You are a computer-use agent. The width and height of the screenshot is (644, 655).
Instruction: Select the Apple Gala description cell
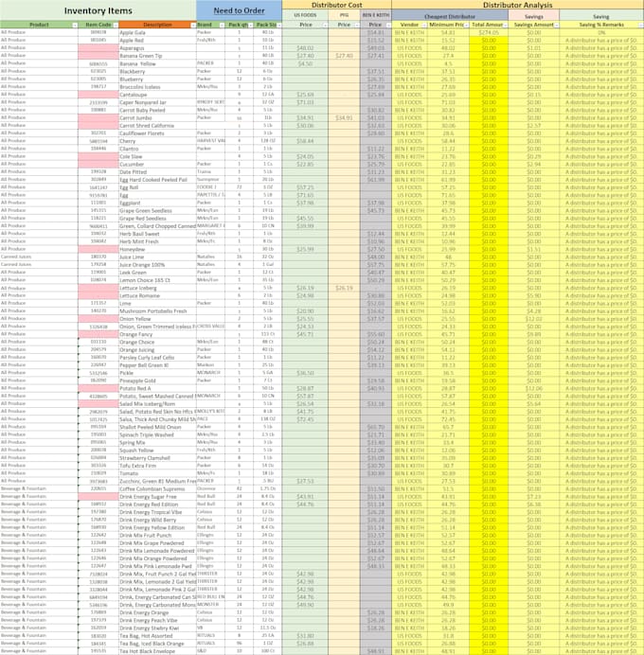157,32
